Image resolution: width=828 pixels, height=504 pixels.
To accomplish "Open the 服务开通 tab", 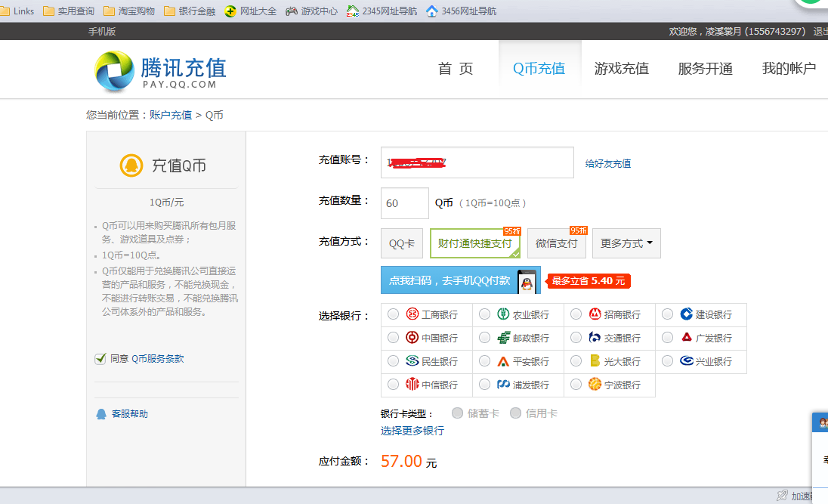I will point(705,69).
